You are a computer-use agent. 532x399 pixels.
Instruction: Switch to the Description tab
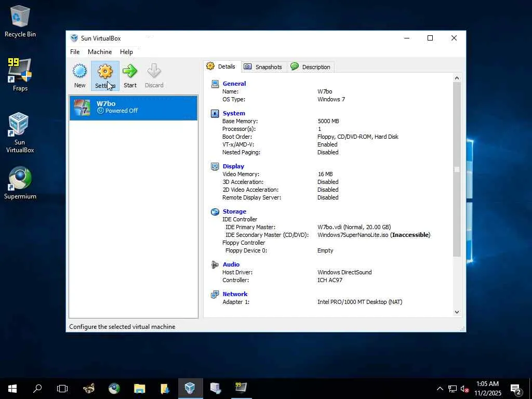(x=311, y=67)
